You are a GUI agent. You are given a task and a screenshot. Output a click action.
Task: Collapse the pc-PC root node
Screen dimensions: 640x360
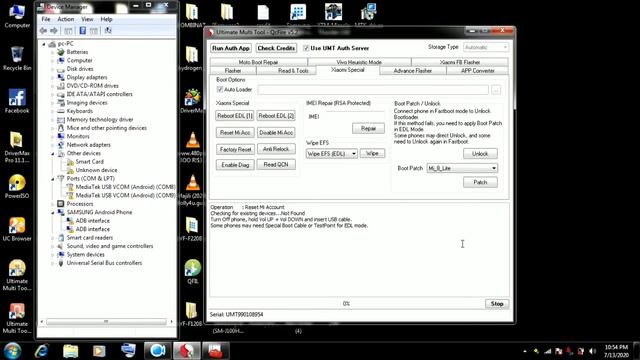tap(44, 44)
